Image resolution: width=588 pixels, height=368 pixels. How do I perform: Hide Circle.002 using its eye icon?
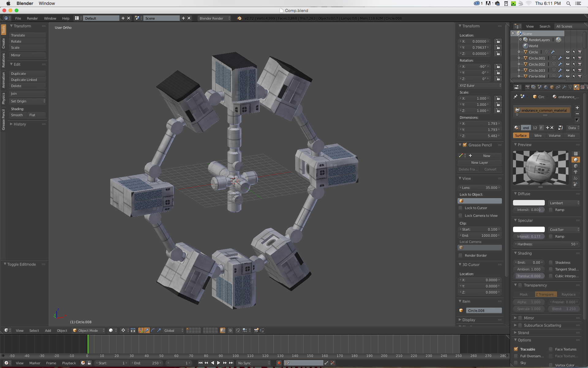[568, 64]
